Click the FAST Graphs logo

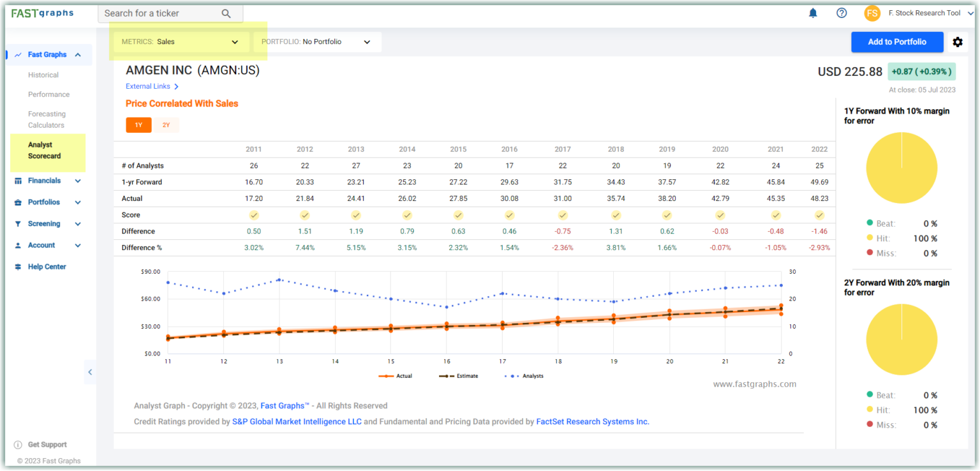pyautogui.click(x=42, y=13)
